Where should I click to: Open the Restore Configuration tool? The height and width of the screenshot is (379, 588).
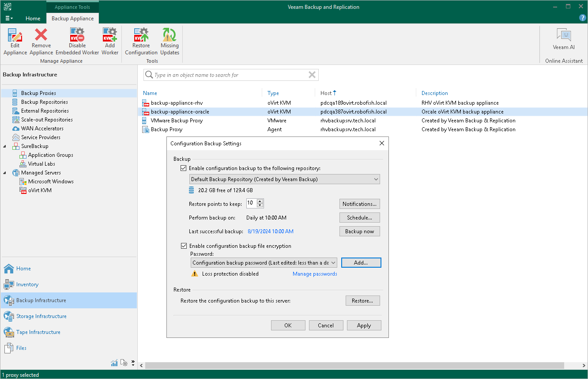coord(141,42)
